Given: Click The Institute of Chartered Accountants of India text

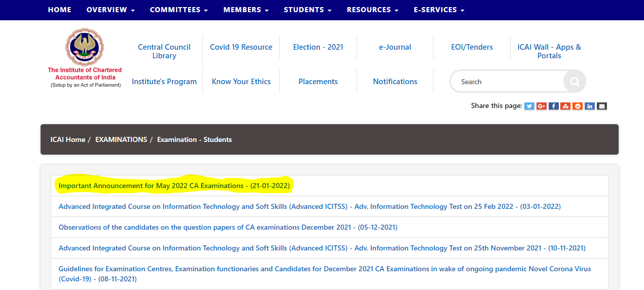Looking at the screenshot, I should pos(85,74).
